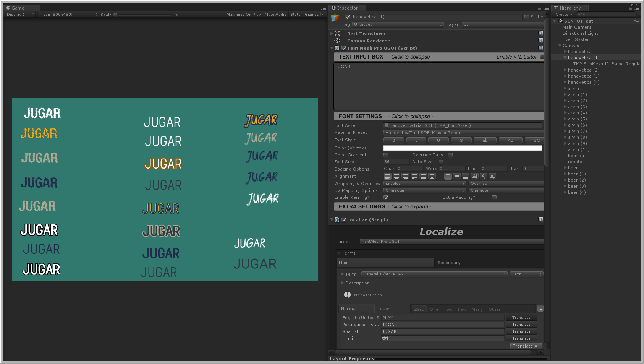Image resolution: width=644 pixels, height=364 pixels.
Task: Enable the Auto Size checkbox
Action: [441, 162]
